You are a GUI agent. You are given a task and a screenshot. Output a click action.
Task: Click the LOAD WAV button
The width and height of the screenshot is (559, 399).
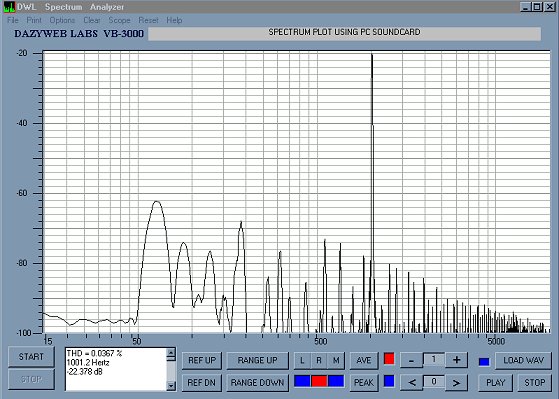tap(523, 360)
